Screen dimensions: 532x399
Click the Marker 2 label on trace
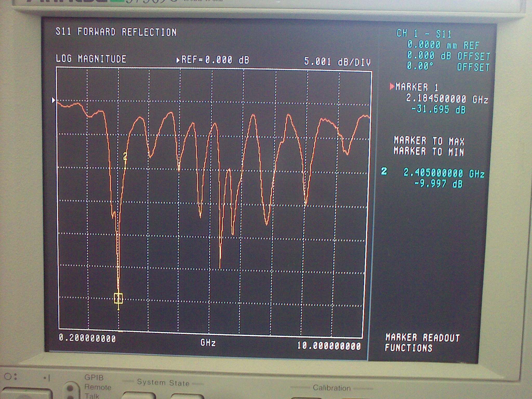click(125, 156)
